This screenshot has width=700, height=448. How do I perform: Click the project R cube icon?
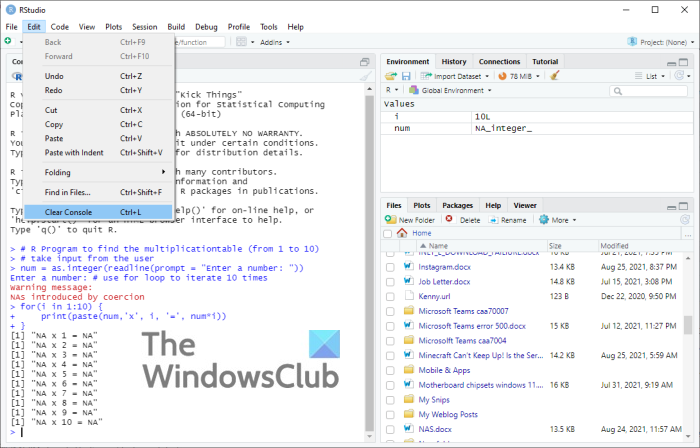coord(632,41)
